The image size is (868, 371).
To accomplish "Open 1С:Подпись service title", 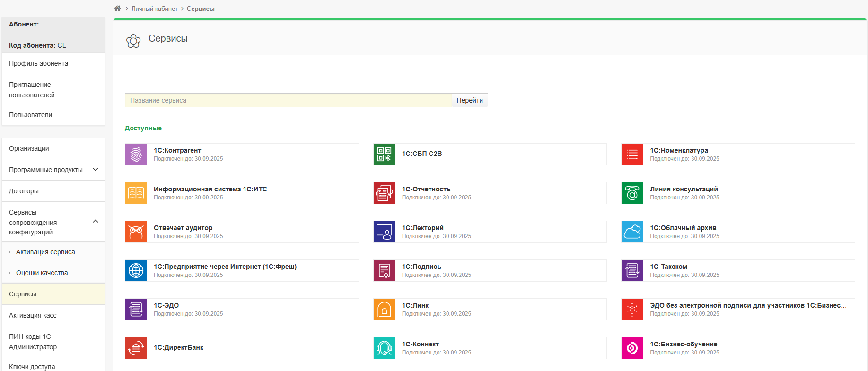I will [x=421, y=267].
